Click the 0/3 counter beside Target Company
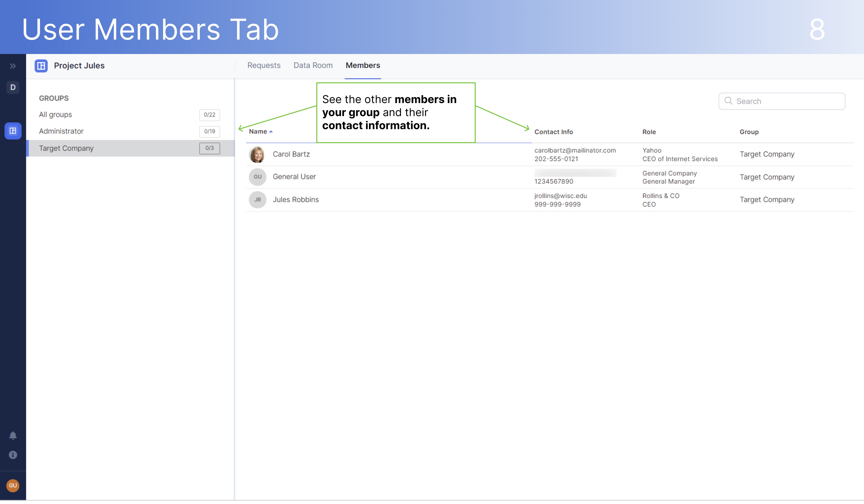The image size is (864, 504). 209,148
